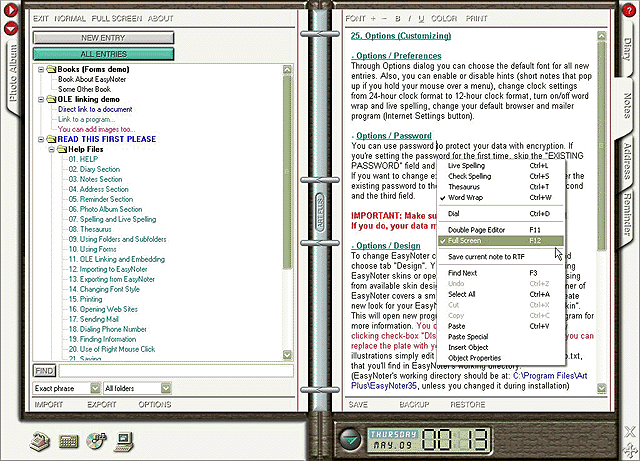Click the search text field beside FIND
Viewport: 640px width, 461px height.
176,371
